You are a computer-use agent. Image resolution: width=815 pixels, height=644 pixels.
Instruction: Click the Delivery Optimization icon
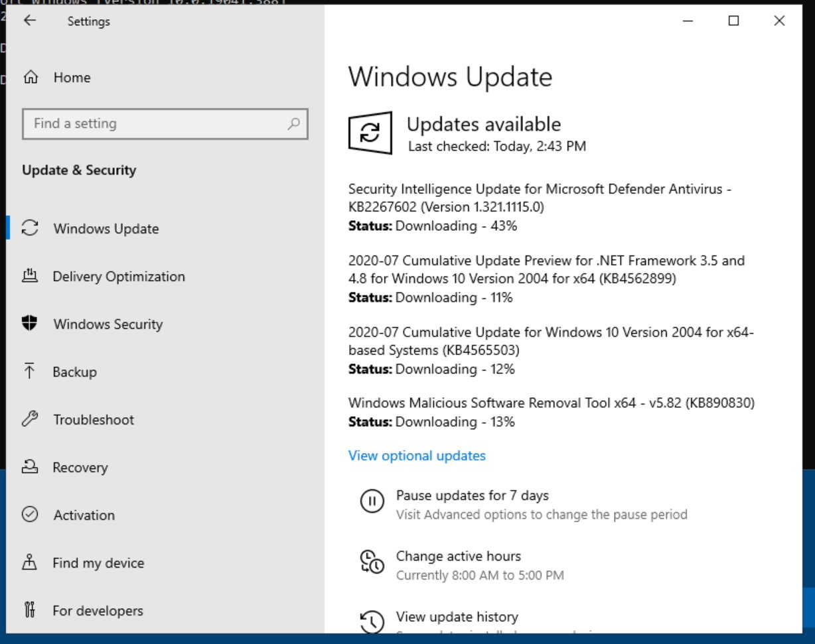point(30,276)
